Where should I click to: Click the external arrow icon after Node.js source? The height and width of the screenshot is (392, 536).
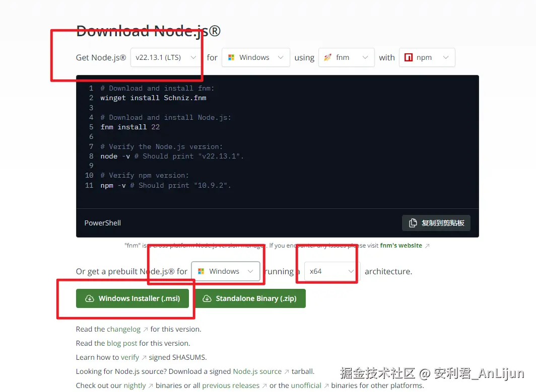pyautogui.click(x=287, y=371)
